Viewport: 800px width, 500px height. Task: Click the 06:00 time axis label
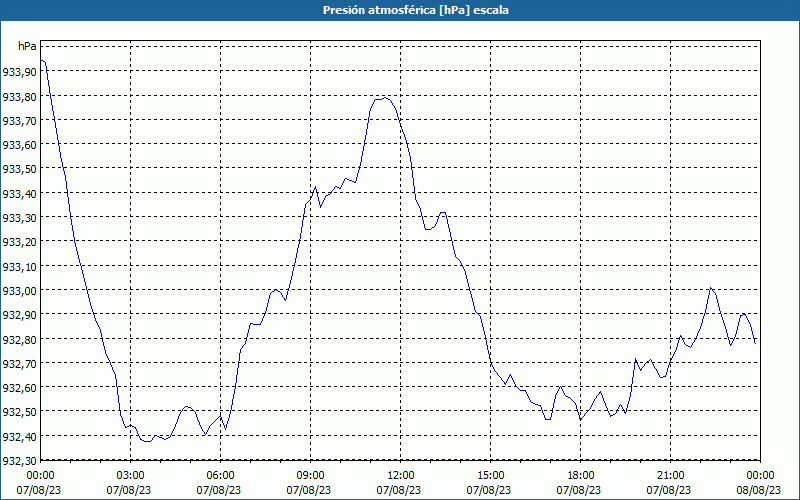coord(220,476)
